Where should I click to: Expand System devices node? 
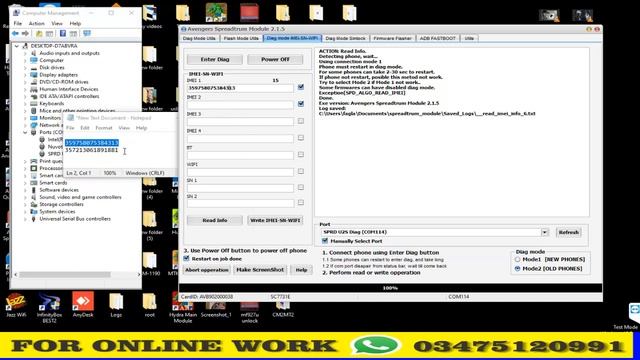click(x=25, y=211)
